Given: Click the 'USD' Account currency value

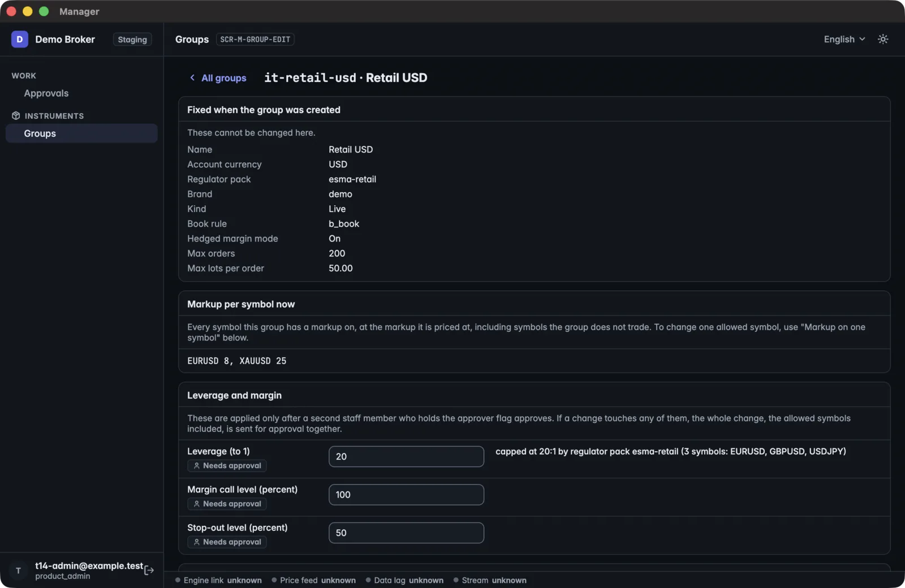Looking at the screenshot, I should tap(338, 165).
